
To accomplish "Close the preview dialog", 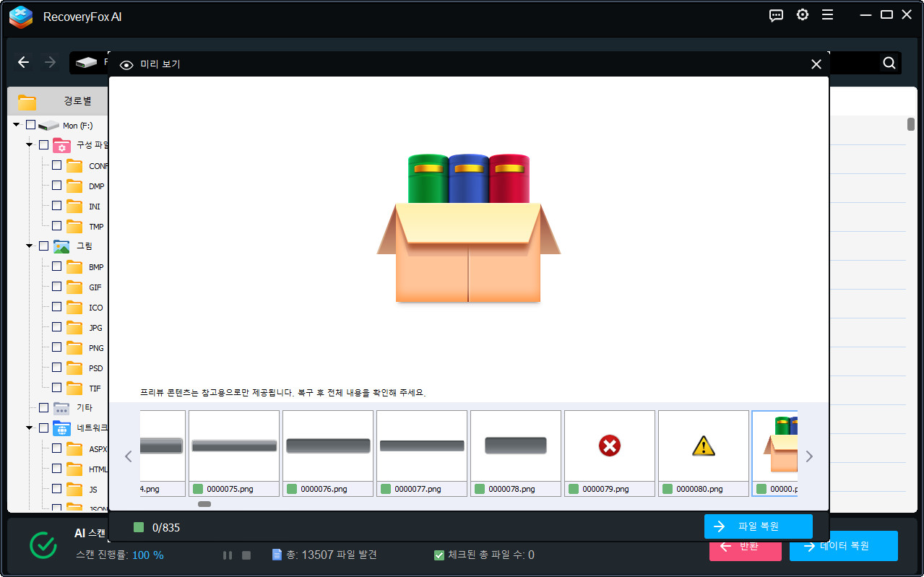I will (x=816, y=64).
